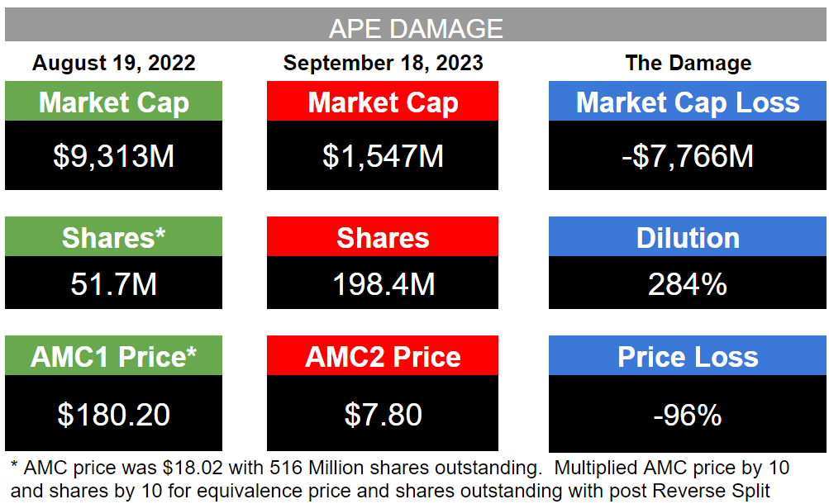Select the August 19, 2022 date heading
829x504 pixels.
114,63
